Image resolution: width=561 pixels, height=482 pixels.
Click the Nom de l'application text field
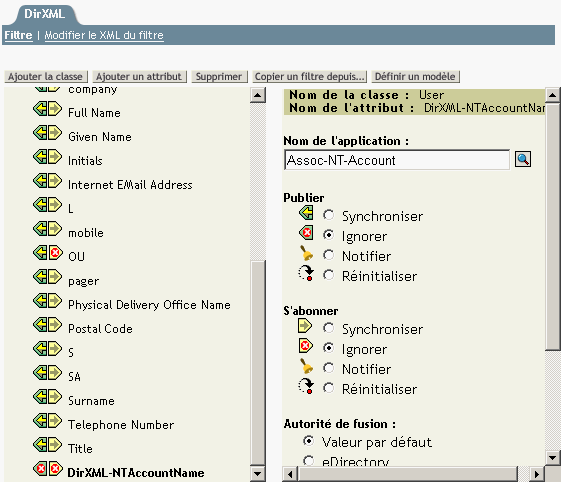pos(397,160)
